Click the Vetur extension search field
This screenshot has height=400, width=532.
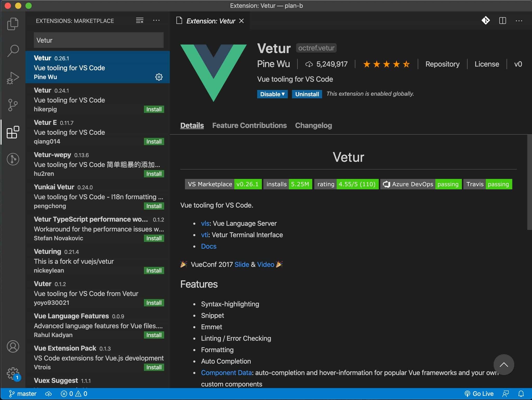point(98,40)
